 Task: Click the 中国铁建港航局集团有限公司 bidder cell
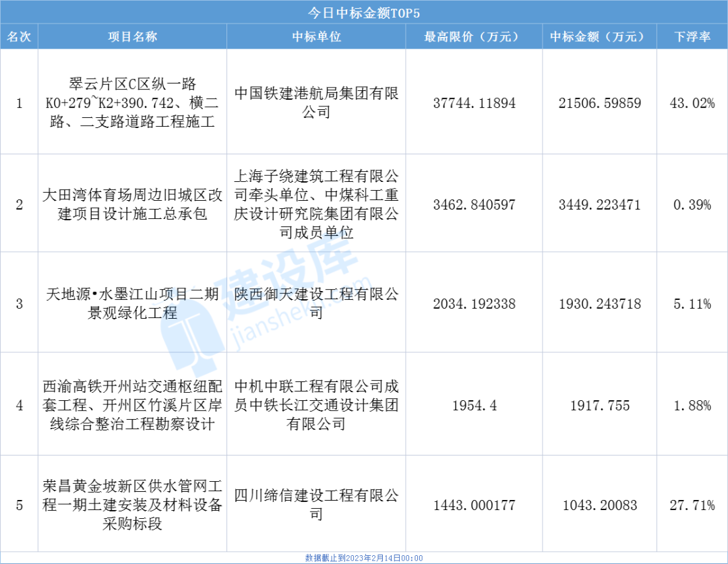pyautogui.click(x=316, y=102)
